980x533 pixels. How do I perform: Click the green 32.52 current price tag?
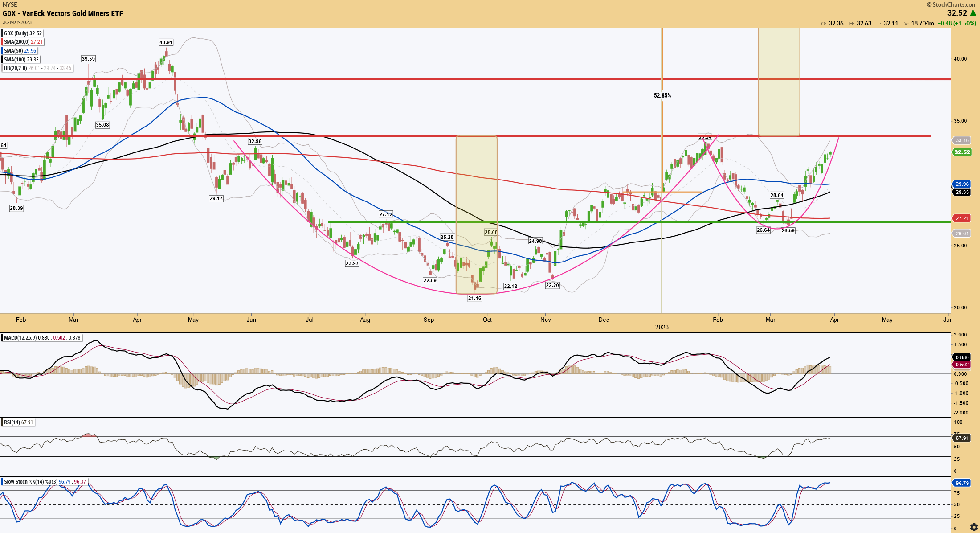pyautogui.click(x=962, y=152)
